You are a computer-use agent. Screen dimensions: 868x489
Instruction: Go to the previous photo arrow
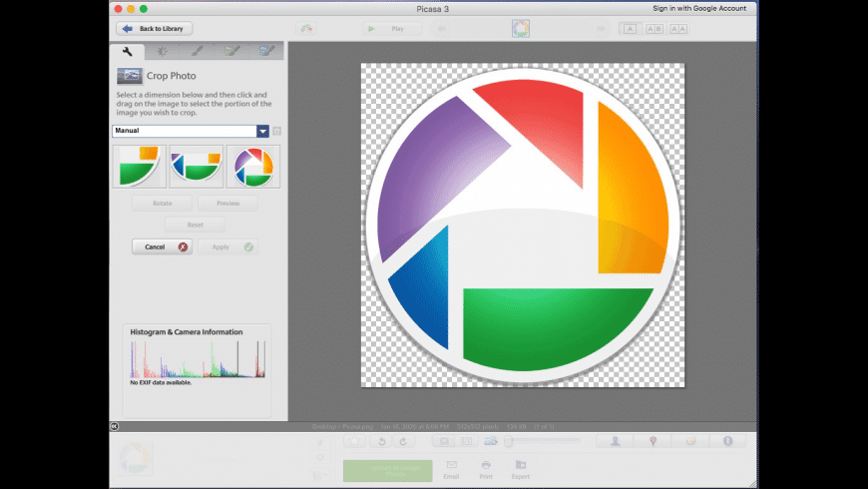441,29
